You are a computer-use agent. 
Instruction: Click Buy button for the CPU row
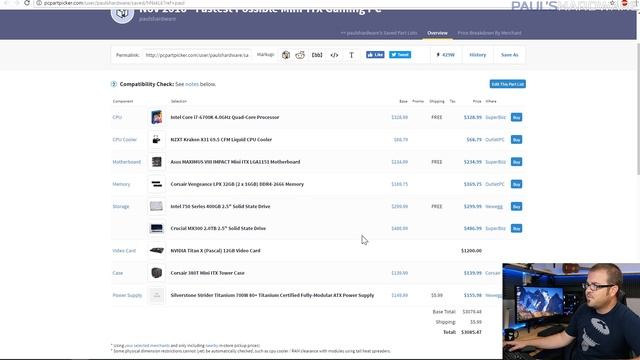pyautogui.click(x=516, y=118)
